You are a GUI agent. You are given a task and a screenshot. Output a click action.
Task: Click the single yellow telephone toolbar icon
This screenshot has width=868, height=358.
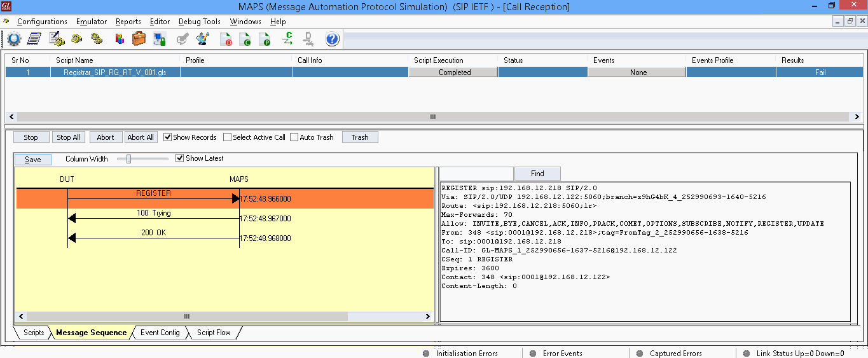click(76, 39)
